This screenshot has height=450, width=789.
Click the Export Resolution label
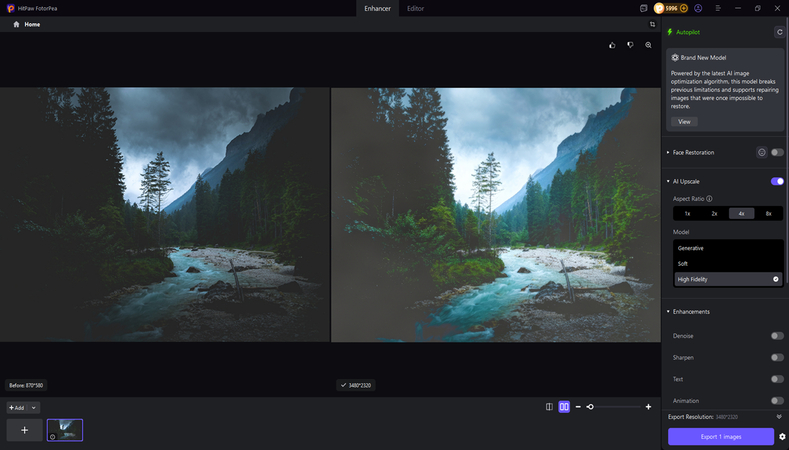[x=690, y=417]
